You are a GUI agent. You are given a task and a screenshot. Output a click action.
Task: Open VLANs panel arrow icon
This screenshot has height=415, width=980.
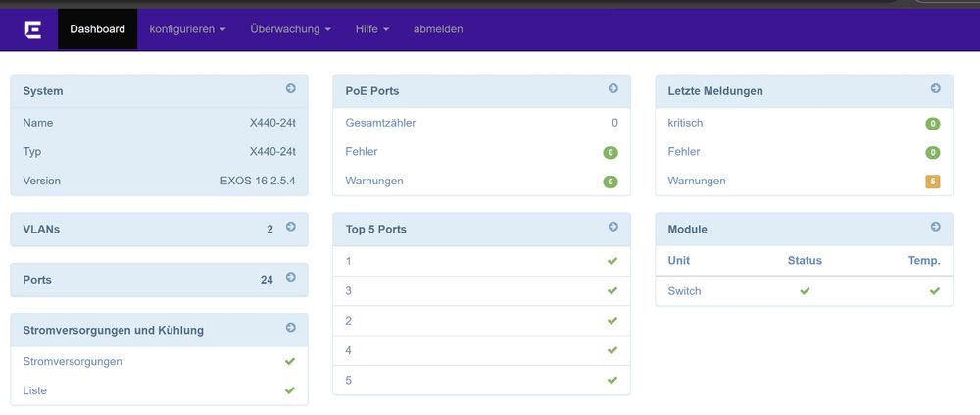(x=291, y=227)
